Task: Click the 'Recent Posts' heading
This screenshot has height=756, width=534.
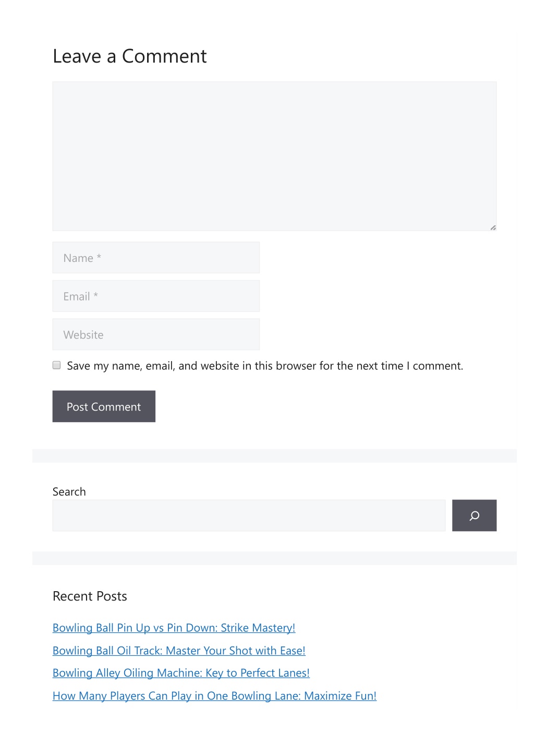Action: (90, 596)
